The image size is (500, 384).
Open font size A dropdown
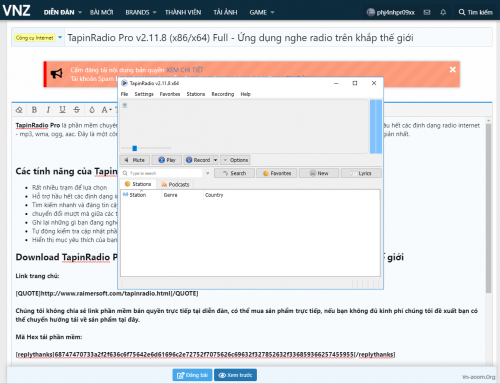(x=107, y=110)
